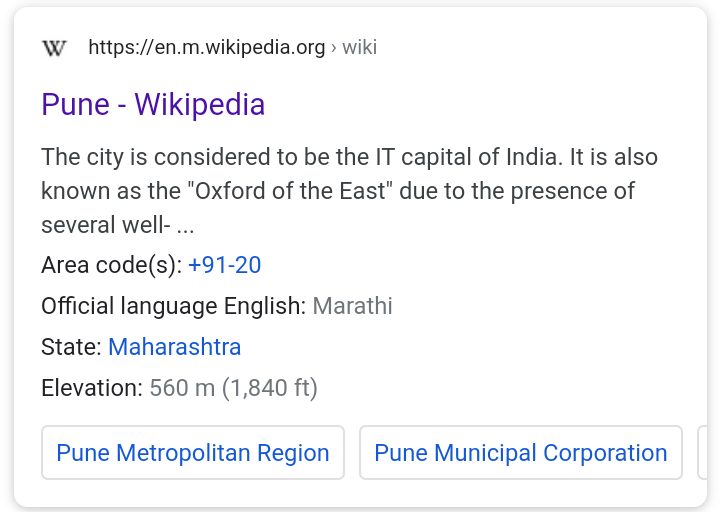The height and width of the screenshot is (512, 720).
Task: Open the +91-20 area code link
Action: 224,265
